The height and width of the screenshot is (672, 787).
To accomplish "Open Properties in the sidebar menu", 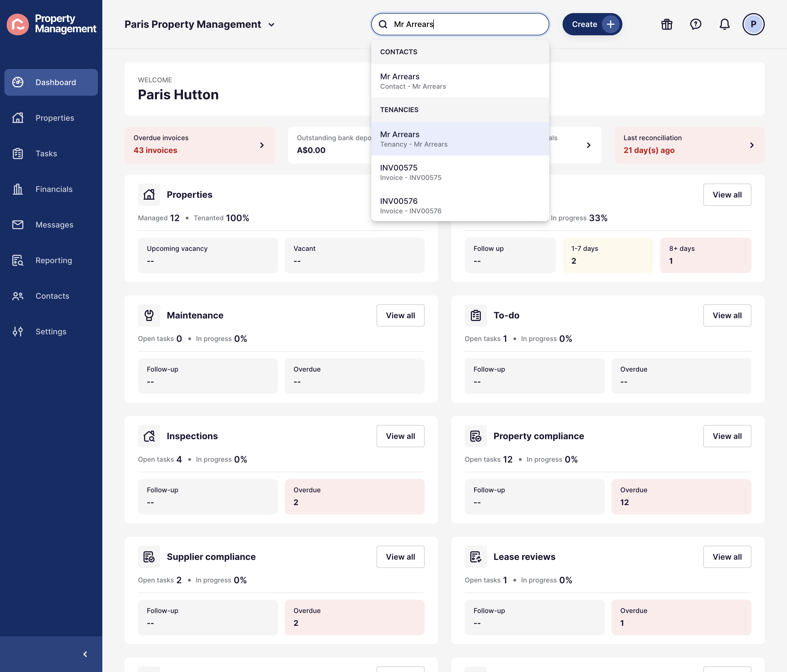I will click(x=51, y=118).
